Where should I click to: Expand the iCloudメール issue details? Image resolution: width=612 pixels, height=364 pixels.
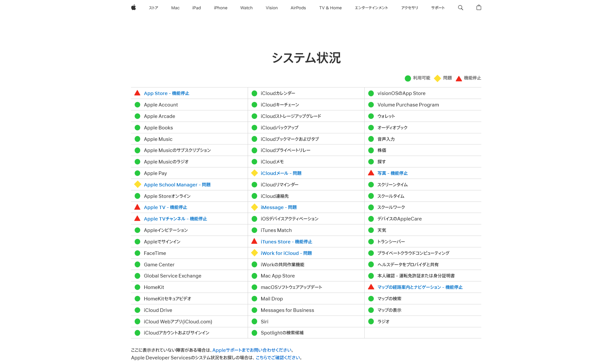281,173
